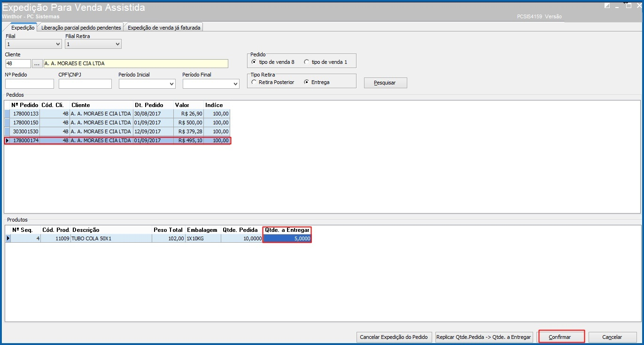644x345 pixels.
Task: Expand the Período Inicial date dropdown
Action: click(171, 84)
